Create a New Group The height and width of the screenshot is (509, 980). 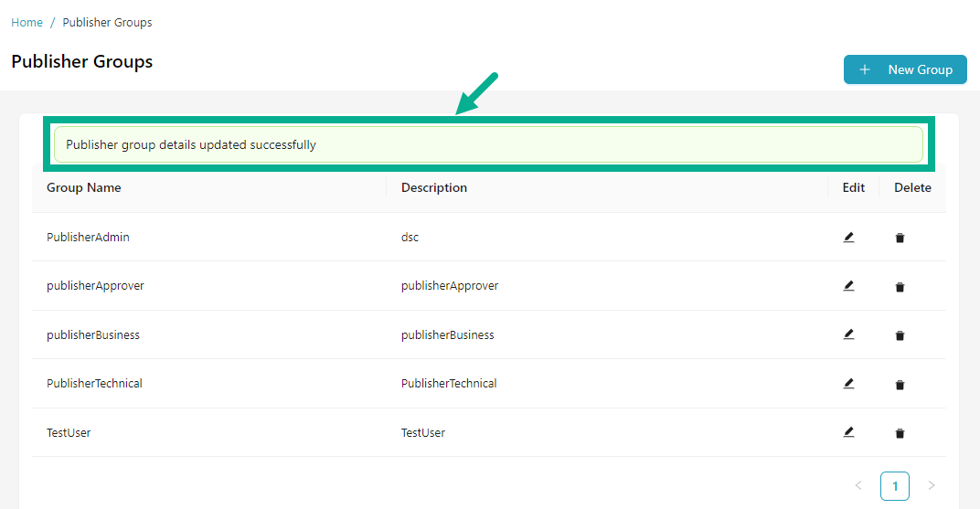[905, 69]
